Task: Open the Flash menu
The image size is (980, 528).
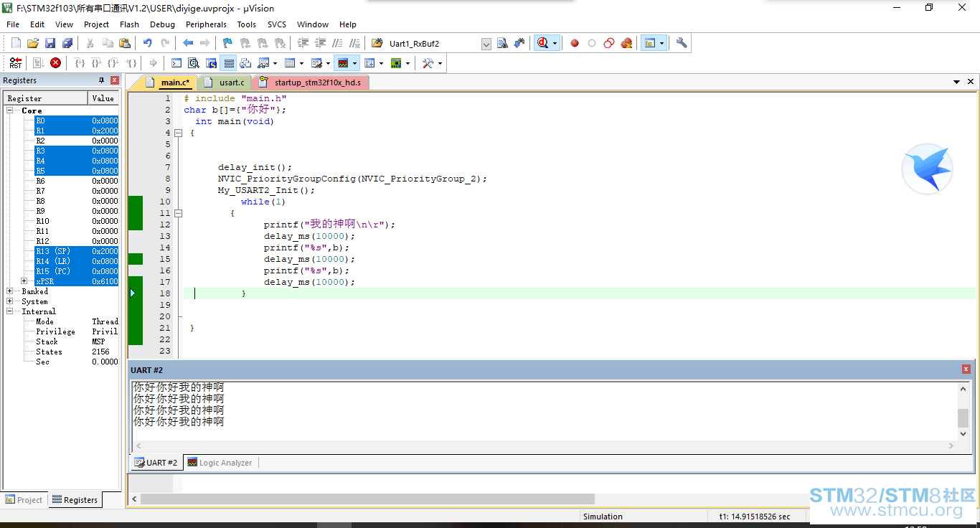Action: [129, 24]
